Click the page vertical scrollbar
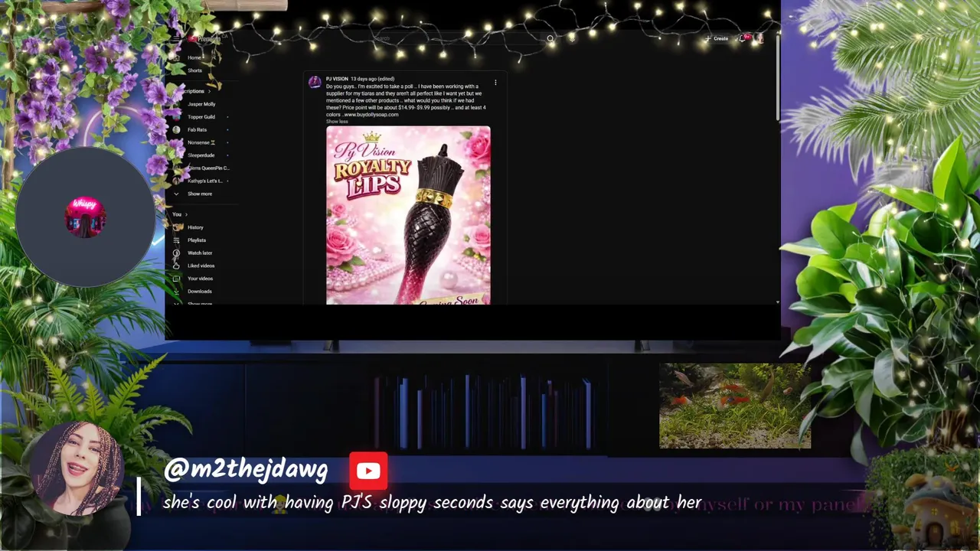 [x=777, y=77]
